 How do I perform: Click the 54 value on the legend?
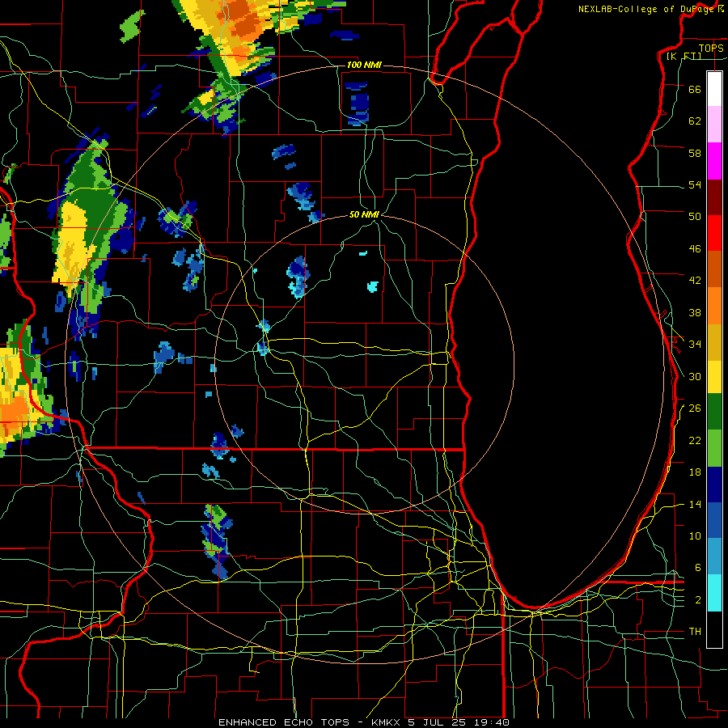point(695,184)
